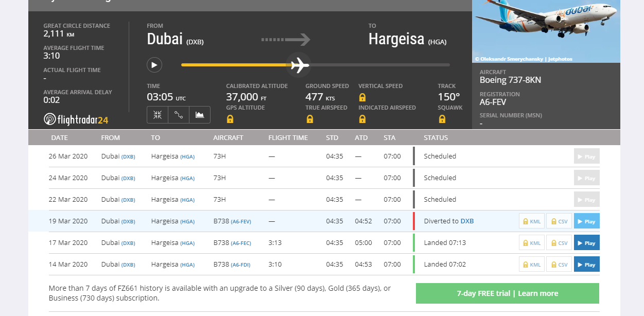The image size is (644, 316).
Task: Click the airplane marker on progress bar
Action: pyautogui.click(x=299, y=65)
